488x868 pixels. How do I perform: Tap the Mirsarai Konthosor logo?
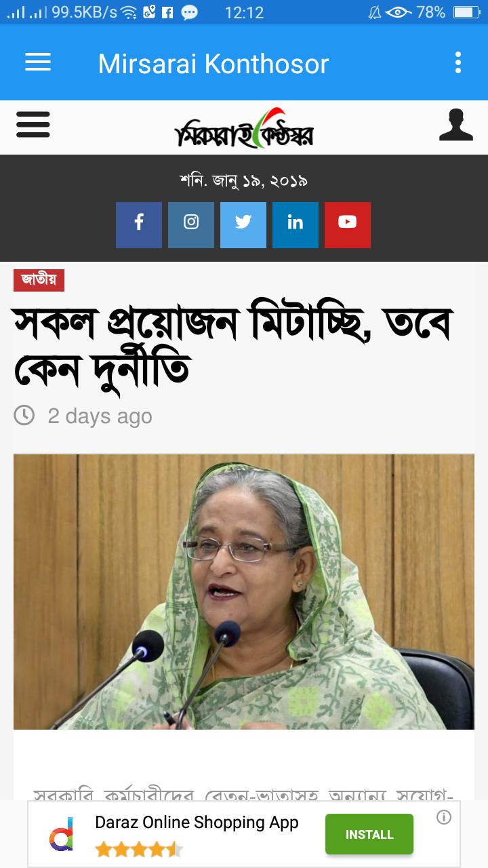(245, 128)
